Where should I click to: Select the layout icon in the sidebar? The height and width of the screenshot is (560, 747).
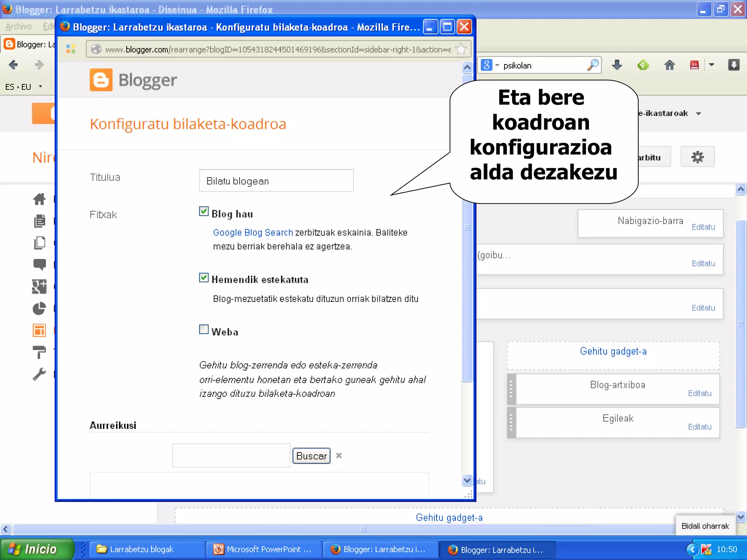point(39,330)
